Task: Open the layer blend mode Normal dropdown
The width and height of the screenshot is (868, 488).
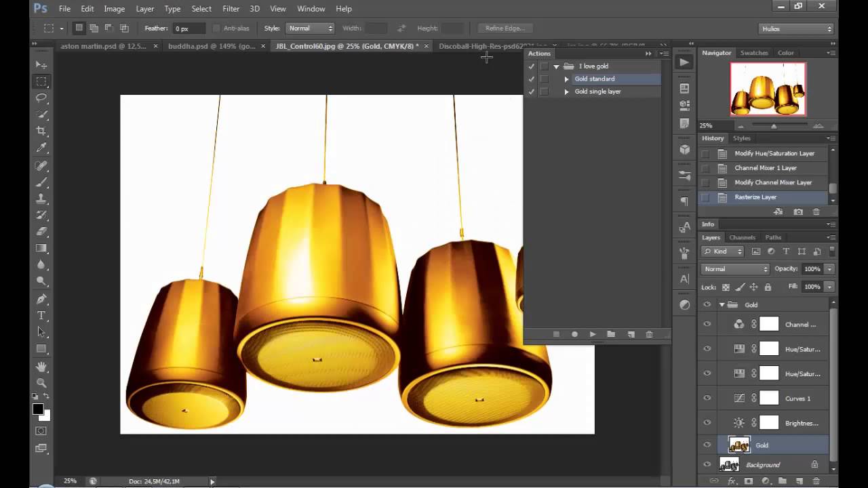Action: point(736,269)
